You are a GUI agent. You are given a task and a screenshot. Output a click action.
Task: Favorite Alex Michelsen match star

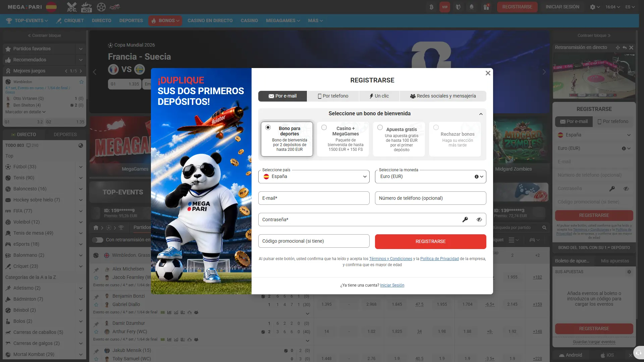[x=96, y=278]
